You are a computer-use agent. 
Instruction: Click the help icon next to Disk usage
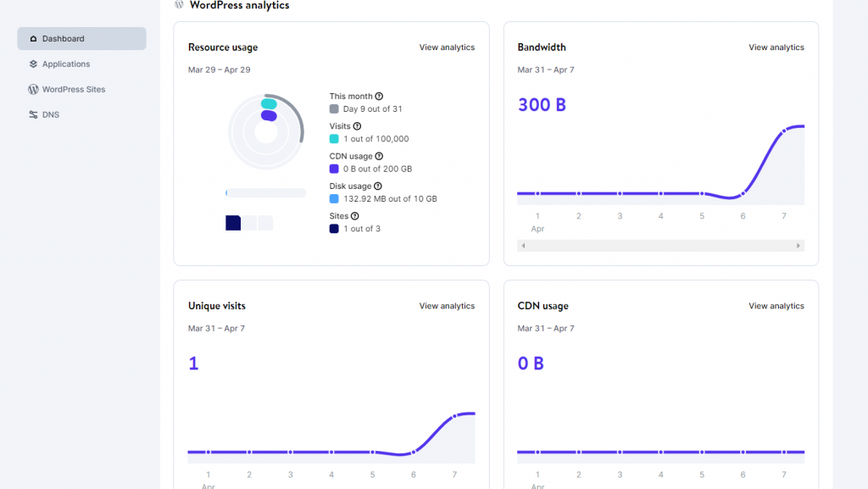pyautogui.click(x=377, y=186)
